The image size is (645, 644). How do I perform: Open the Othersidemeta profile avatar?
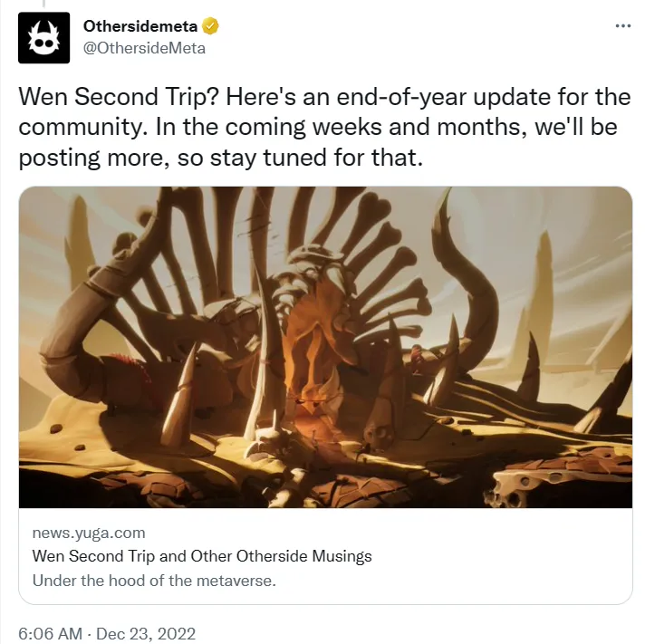click(x=43, y=37)
